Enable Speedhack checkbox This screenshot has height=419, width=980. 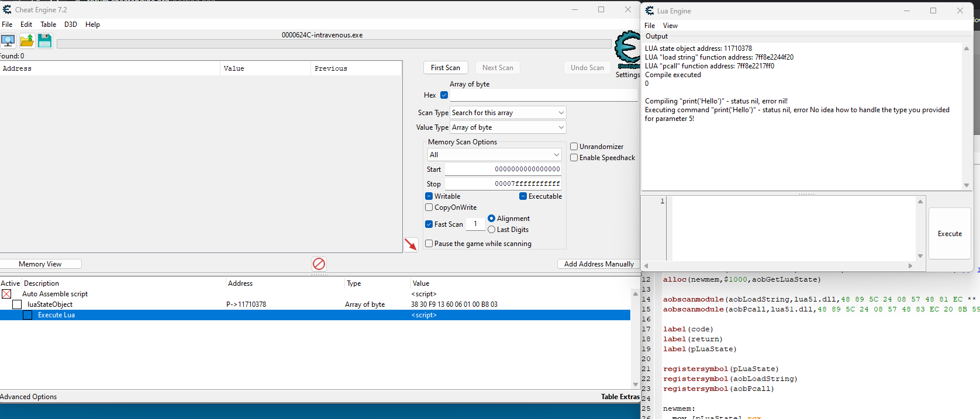tap(574, 158)
